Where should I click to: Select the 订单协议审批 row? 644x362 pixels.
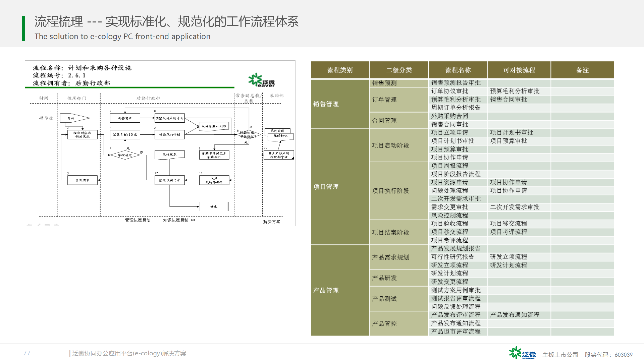[521, 91]
